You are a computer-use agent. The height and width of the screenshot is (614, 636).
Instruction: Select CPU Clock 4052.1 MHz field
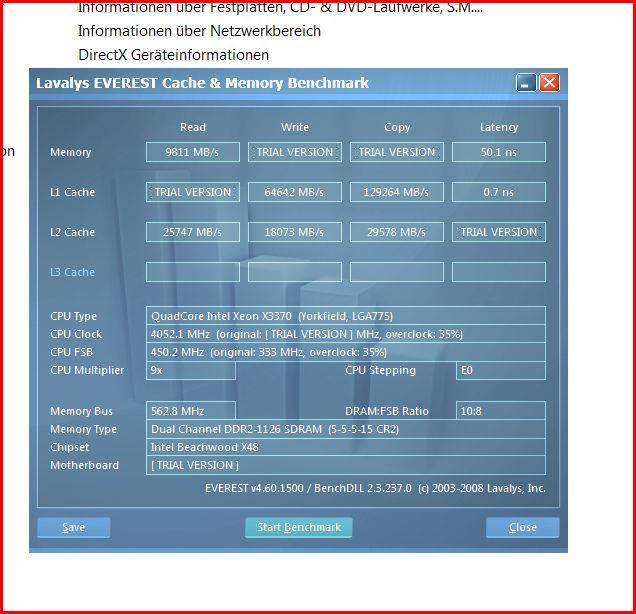346,334
